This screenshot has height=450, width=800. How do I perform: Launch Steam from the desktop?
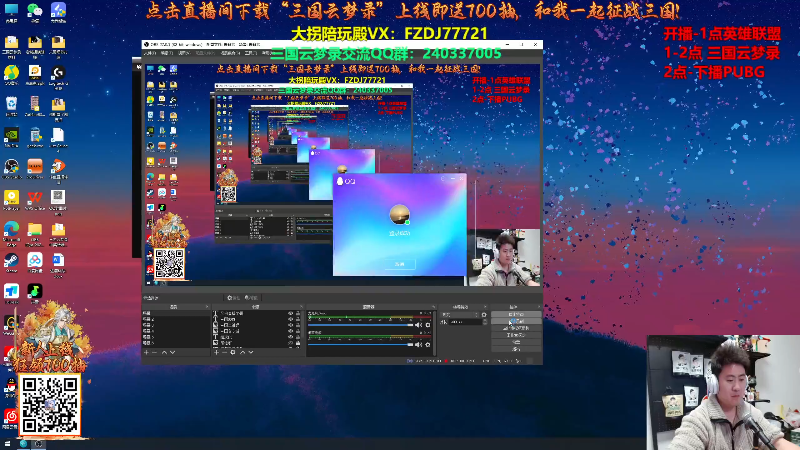click(11, 263)
